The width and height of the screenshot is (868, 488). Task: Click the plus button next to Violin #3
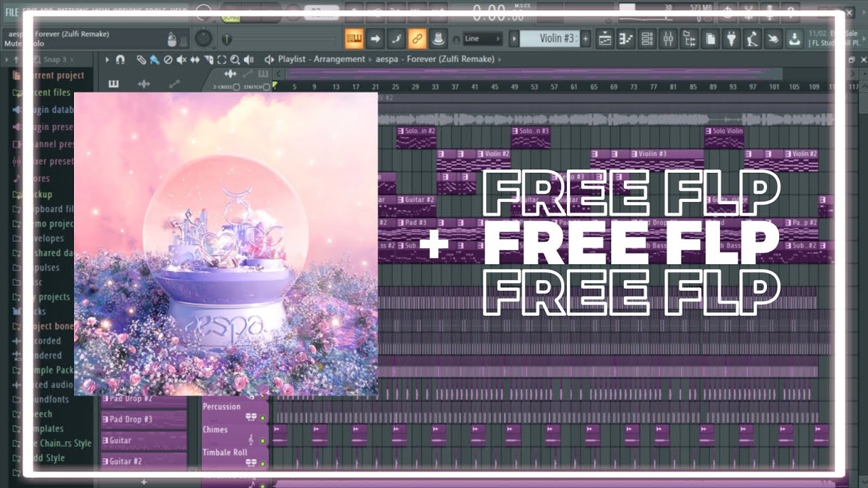pyautogui.click(x=586, y=39)
